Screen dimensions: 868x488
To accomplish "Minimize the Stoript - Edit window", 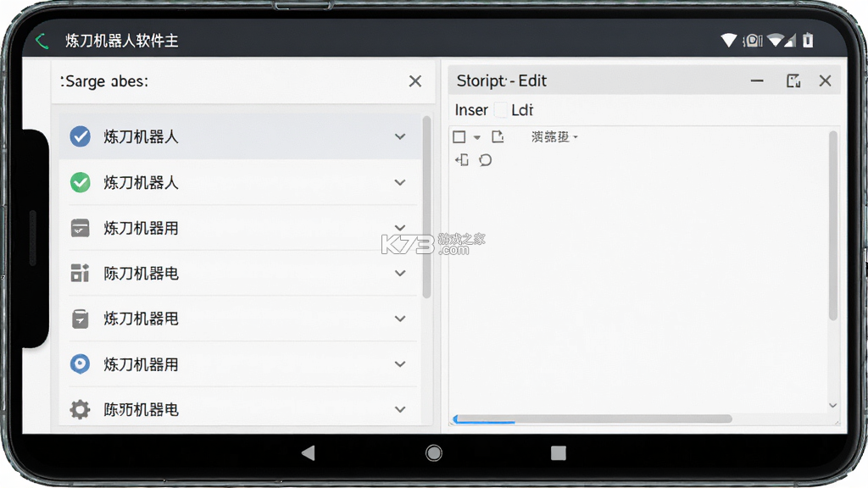I will pos(757,80).
